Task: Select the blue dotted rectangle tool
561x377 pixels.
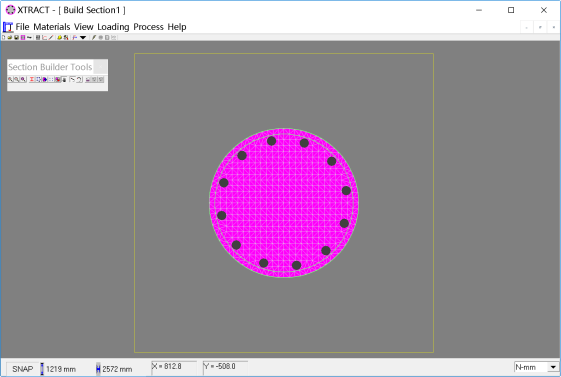Action: [x=39, y=79]
